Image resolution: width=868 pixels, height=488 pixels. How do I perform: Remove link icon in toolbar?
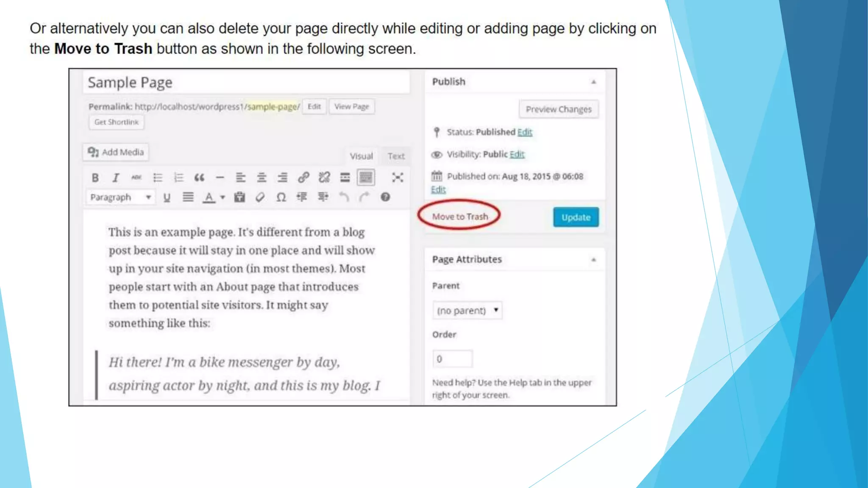tap(324, 177)
